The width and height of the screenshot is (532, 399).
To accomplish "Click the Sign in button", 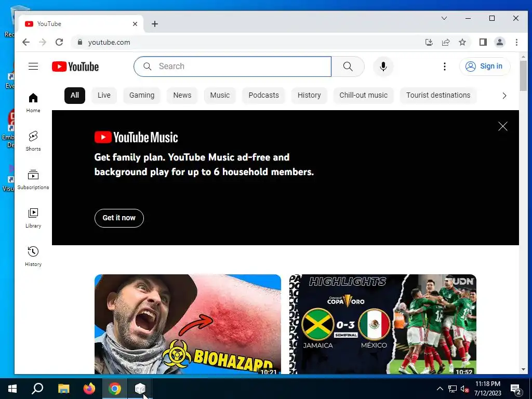I will point(485,66).
